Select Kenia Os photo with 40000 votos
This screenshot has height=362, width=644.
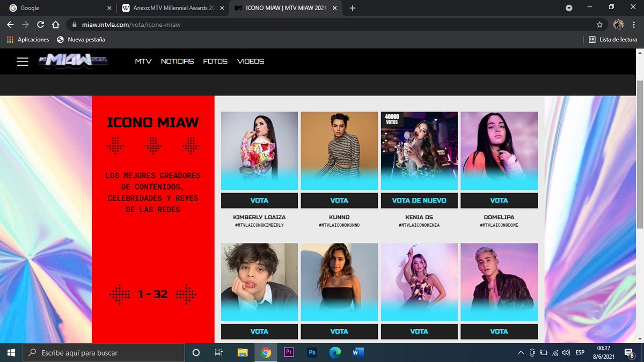pyautogui.click(x=419, y=150)
